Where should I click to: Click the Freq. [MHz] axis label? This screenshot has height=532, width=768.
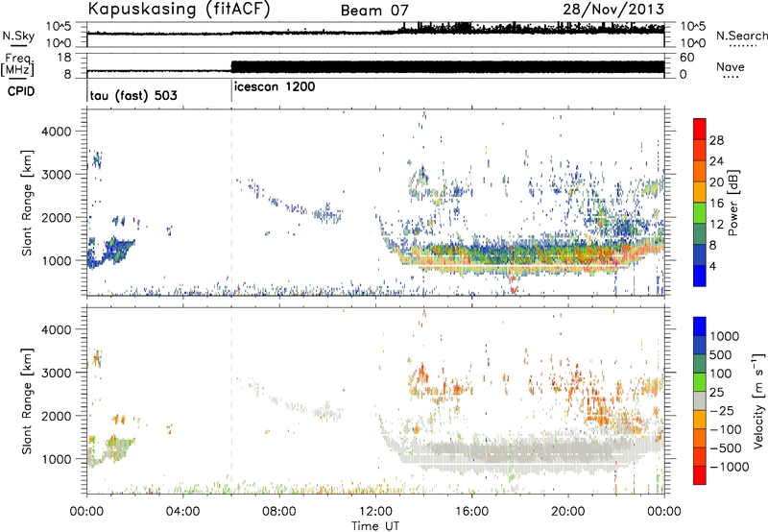[x=17, y=64]
